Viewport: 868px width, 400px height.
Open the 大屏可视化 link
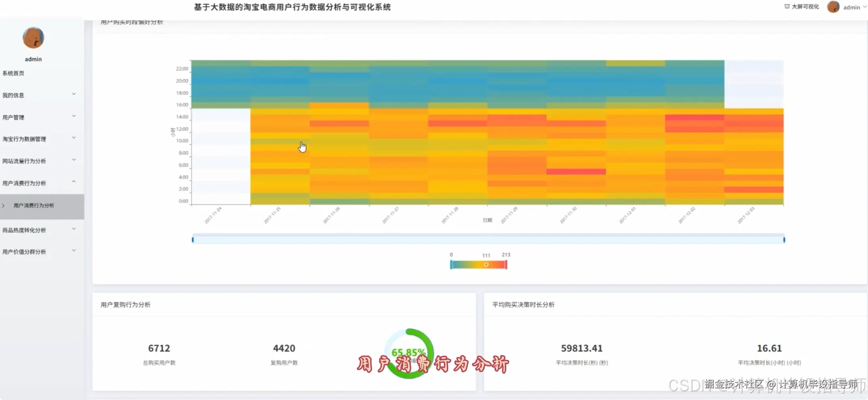click(805, 6)
